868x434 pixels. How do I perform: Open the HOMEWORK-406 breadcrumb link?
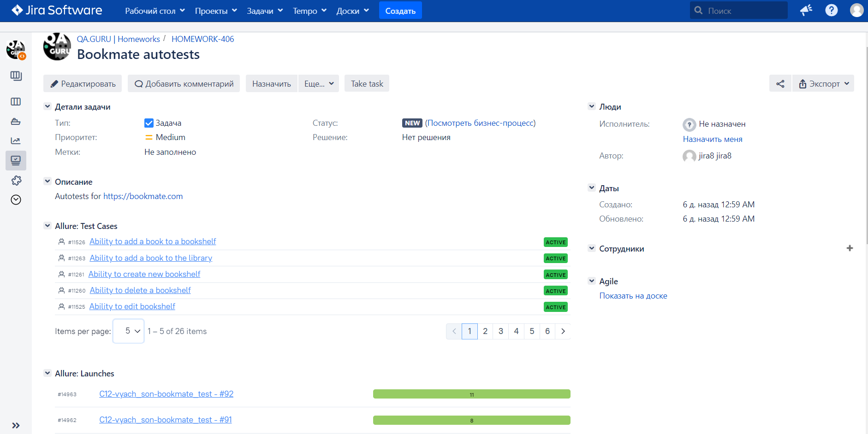[x=203, y=39]
